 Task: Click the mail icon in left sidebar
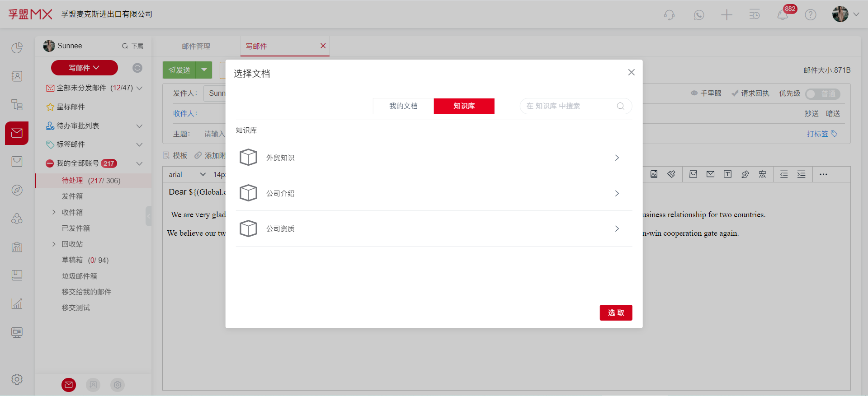pos(17,133)
